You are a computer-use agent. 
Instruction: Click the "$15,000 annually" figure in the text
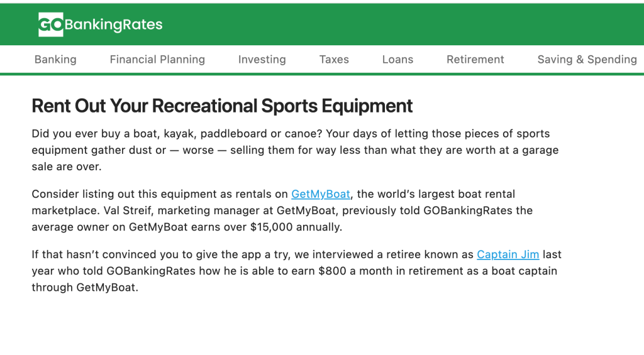click(296, 227)
